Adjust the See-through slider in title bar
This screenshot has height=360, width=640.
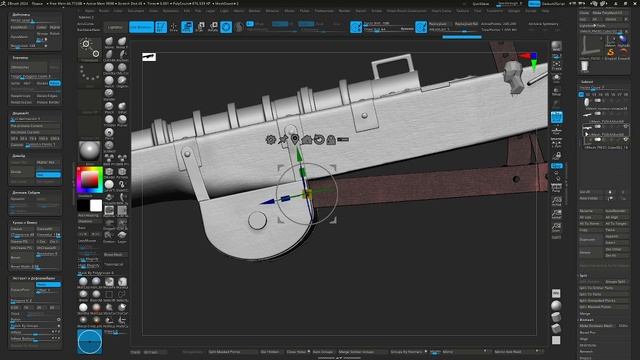pos(509,4)
